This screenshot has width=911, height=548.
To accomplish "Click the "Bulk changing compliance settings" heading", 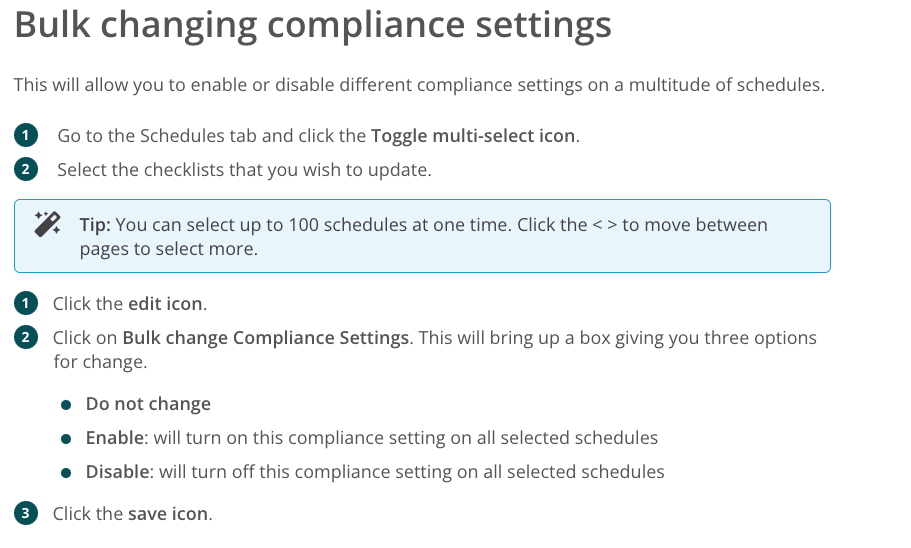I will tap(313, 26).
